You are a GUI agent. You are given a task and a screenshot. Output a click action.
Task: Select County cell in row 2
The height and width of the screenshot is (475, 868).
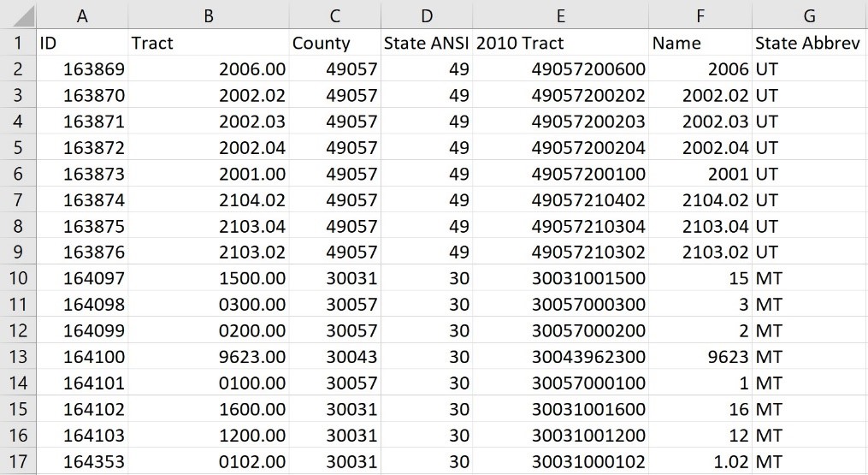coord(335,68)
